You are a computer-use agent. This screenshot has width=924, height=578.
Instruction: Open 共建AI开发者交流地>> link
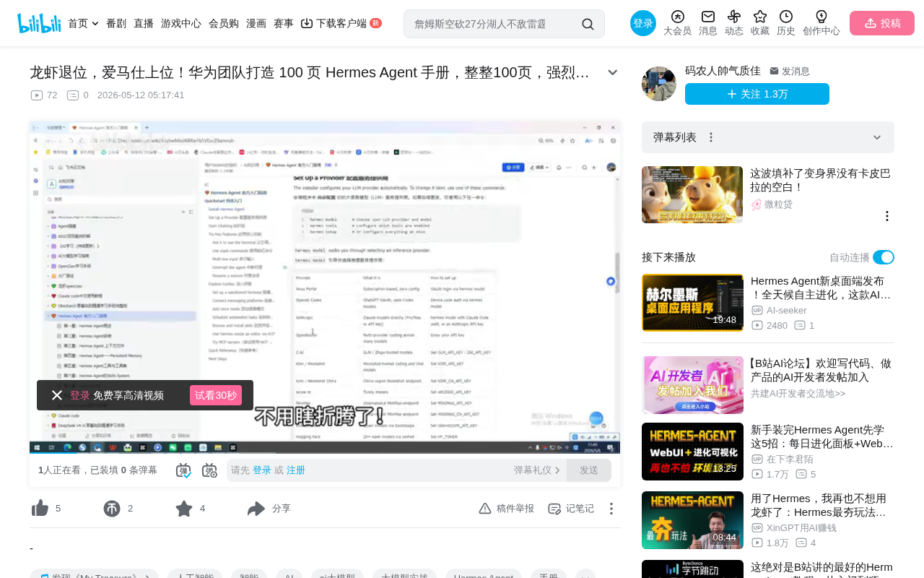pos(798,394)
